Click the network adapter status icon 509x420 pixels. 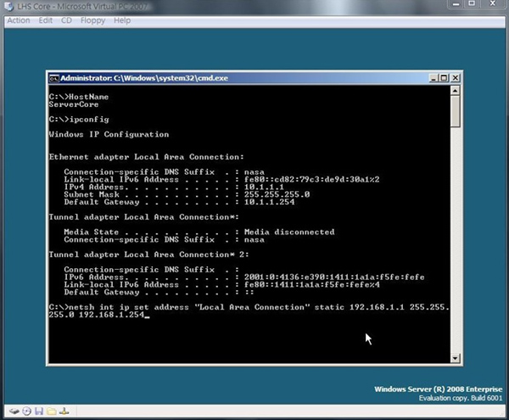coord(64,412)
